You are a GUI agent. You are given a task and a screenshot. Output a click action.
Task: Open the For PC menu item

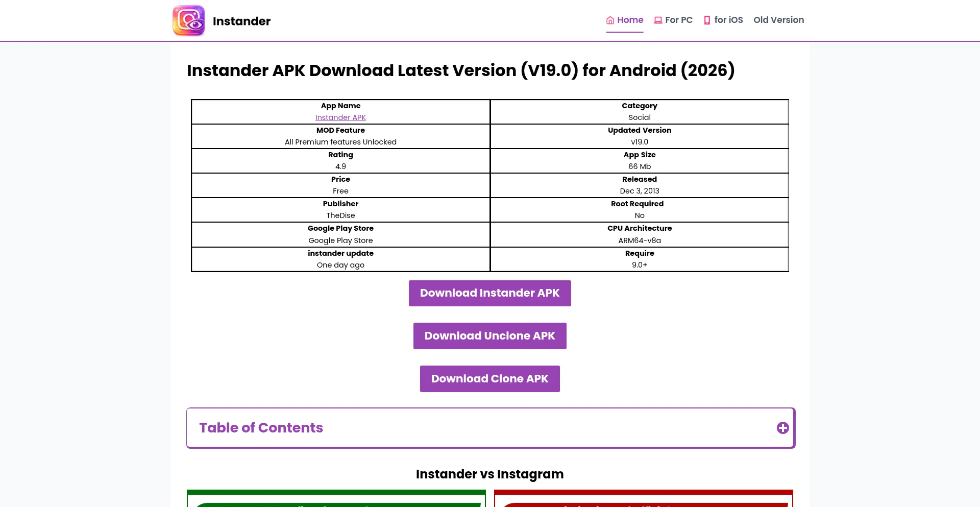(x=673, y=20)
